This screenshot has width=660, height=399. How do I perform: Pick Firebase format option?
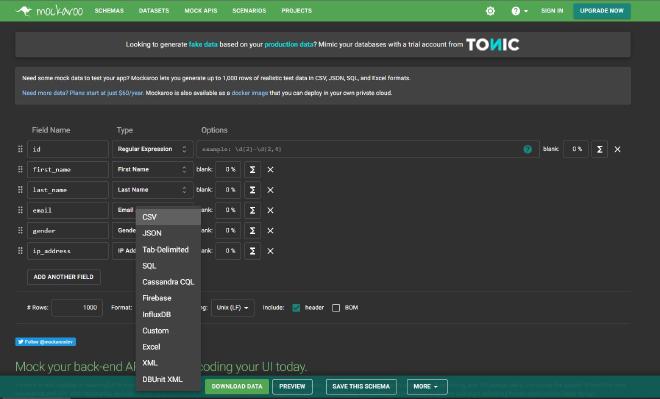click(x=168, y=298)
